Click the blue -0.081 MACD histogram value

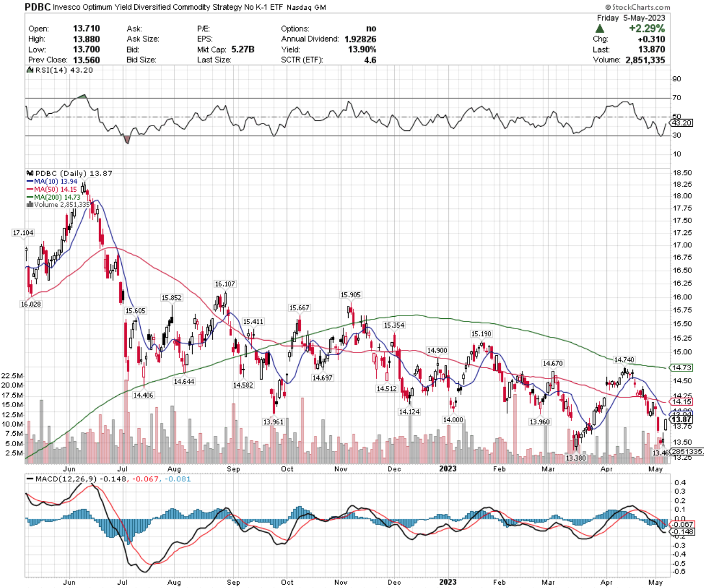point(178,479)
